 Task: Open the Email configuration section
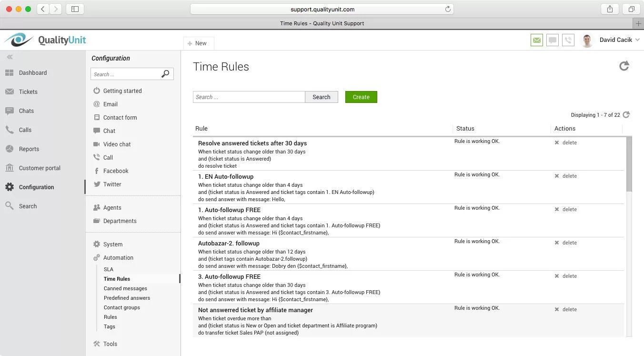[x=110, y=104]
